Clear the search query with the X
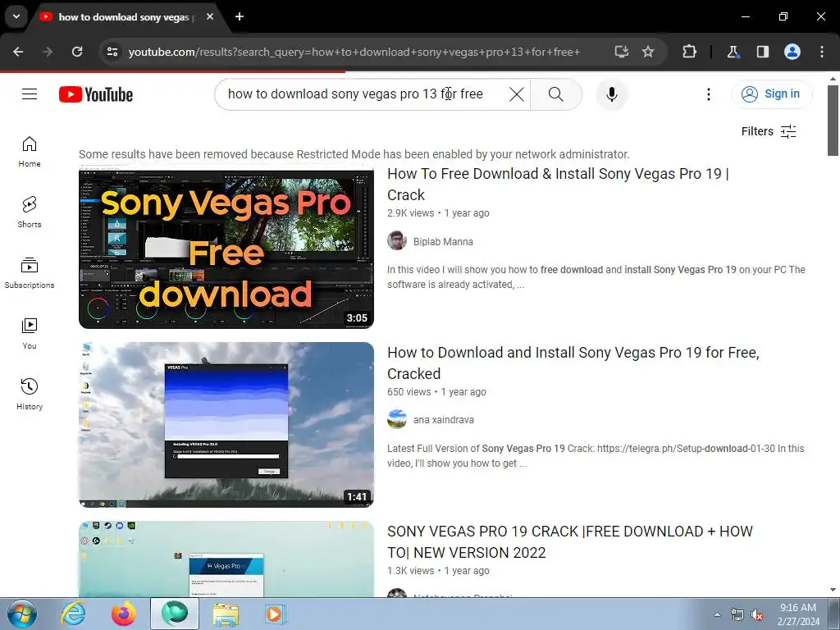The image size is (840, 630). click(x=517, y=94)
